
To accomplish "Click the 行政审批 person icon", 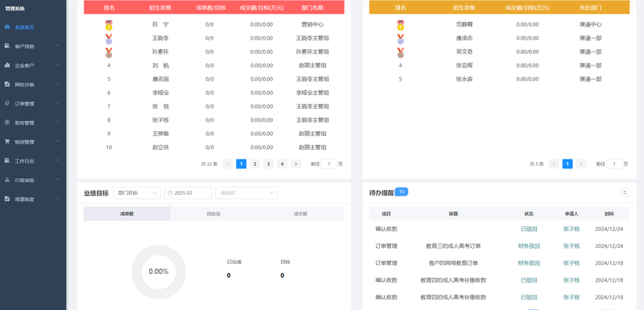I will [x=7, y=180].
